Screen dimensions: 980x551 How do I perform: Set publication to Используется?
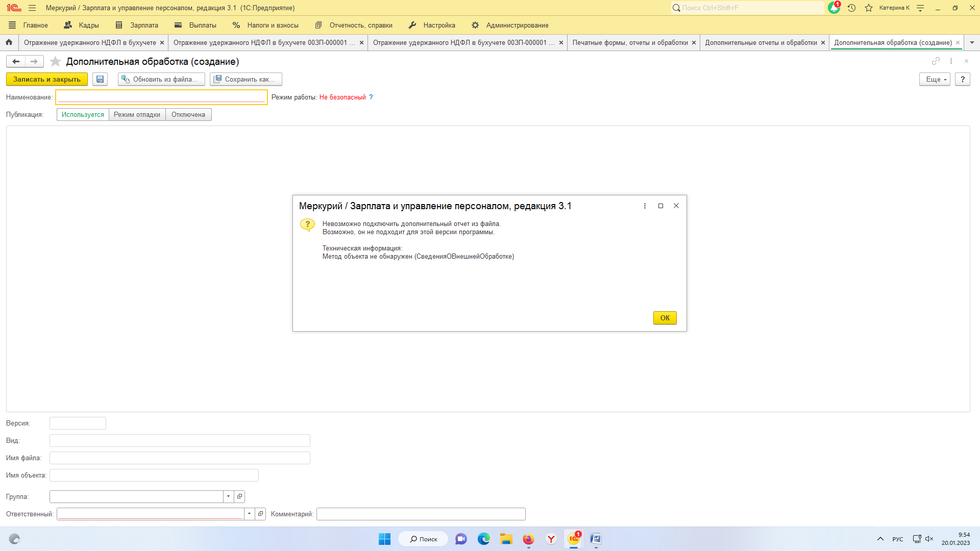point(83,114)
